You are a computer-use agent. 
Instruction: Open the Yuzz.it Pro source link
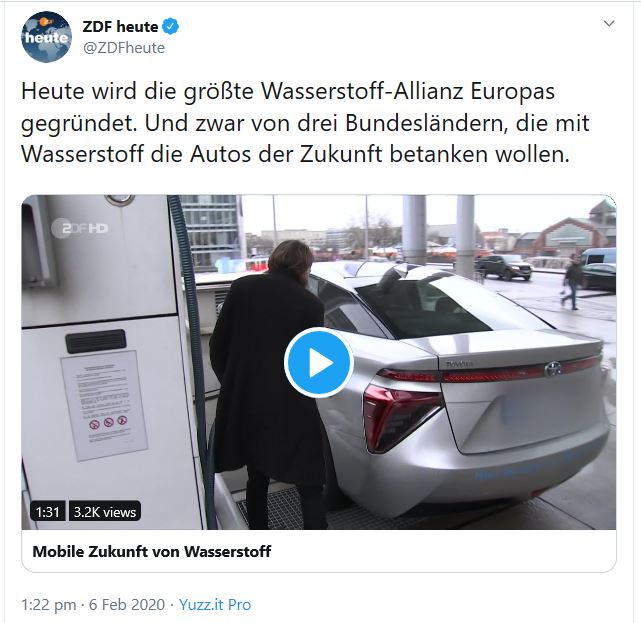[x=215, y=605]
